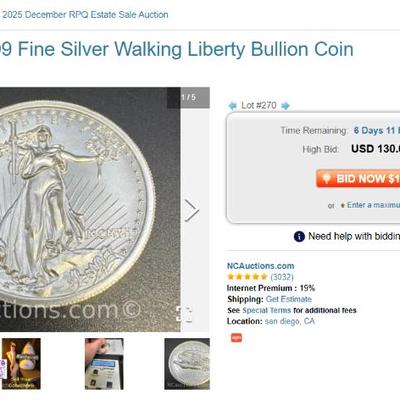Go to previous lot with left arrow

tap(232, 106)
